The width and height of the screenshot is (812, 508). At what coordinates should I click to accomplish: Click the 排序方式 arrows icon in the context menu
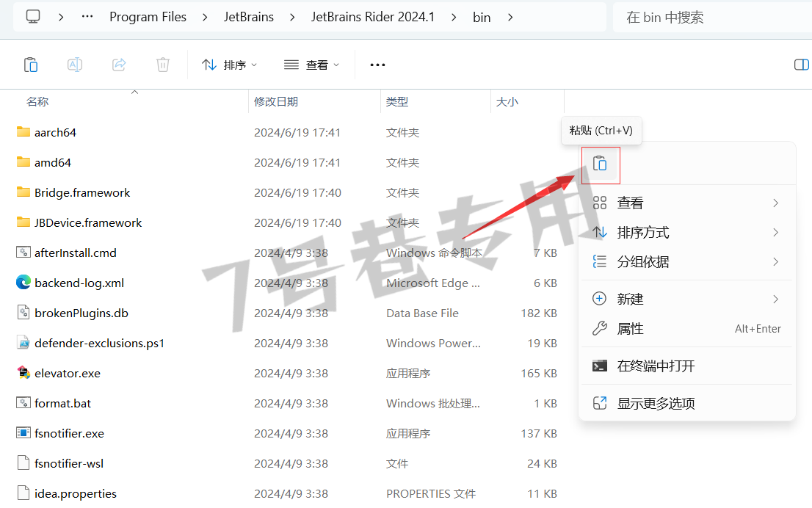pos(600,233)
